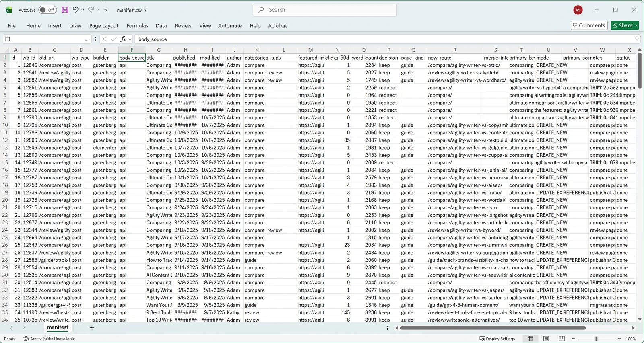Switch to the Insert tab
This screenshot has width=644, height=343.
pyautogui.click(x=55, y=25)
